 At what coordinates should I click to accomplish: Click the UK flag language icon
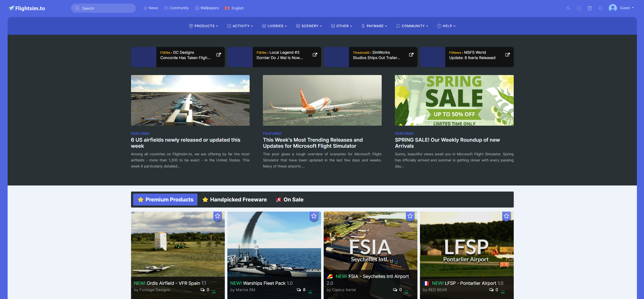[227, 8]
